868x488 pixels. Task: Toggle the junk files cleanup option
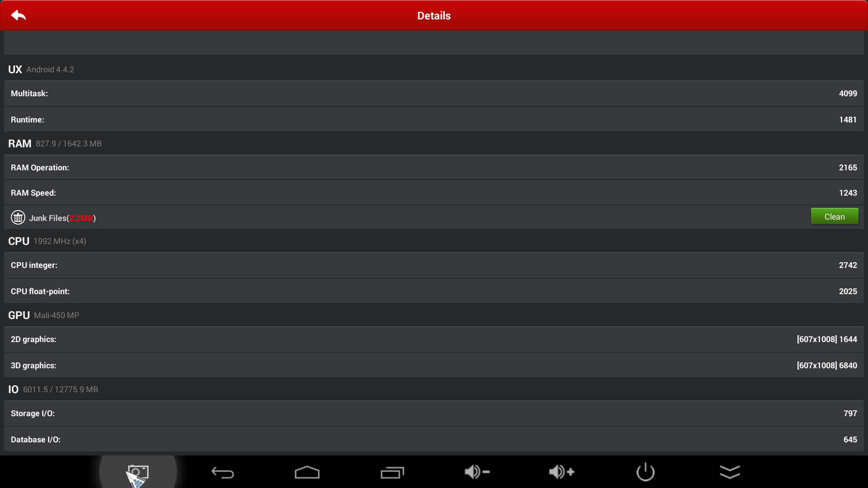[834, 216]
